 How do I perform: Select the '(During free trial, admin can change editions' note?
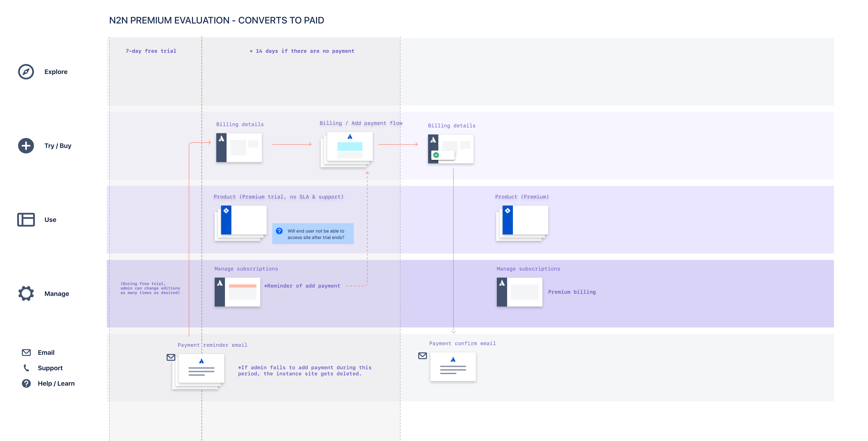click(x=150, y=288)
